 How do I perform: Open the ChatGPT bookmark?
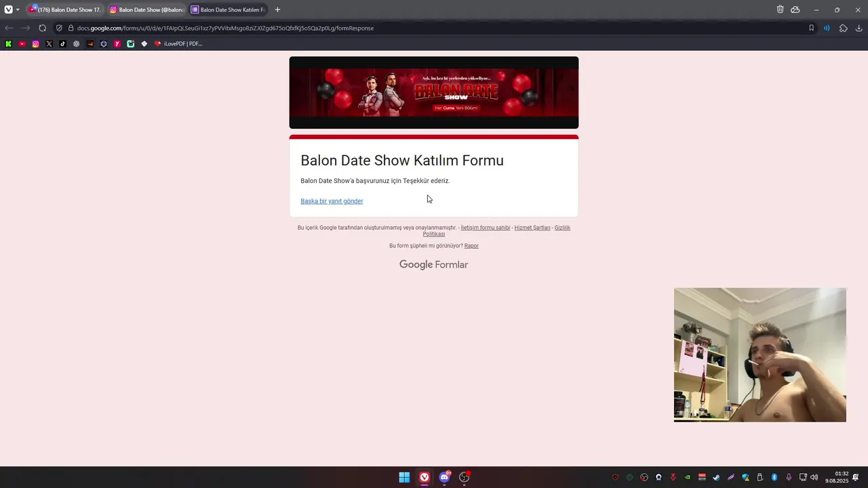[x=77, y=43]
